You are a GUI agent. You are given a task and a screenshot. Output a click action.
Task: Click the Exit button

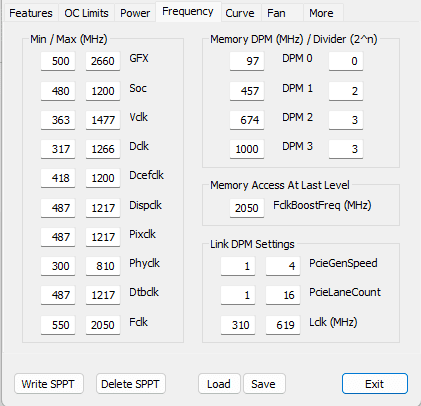[375, 384]
